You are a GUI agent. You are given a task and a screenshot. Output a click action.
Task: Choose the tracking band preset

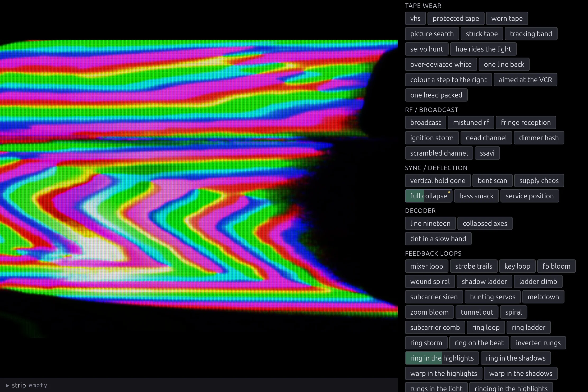coord(531,34)
